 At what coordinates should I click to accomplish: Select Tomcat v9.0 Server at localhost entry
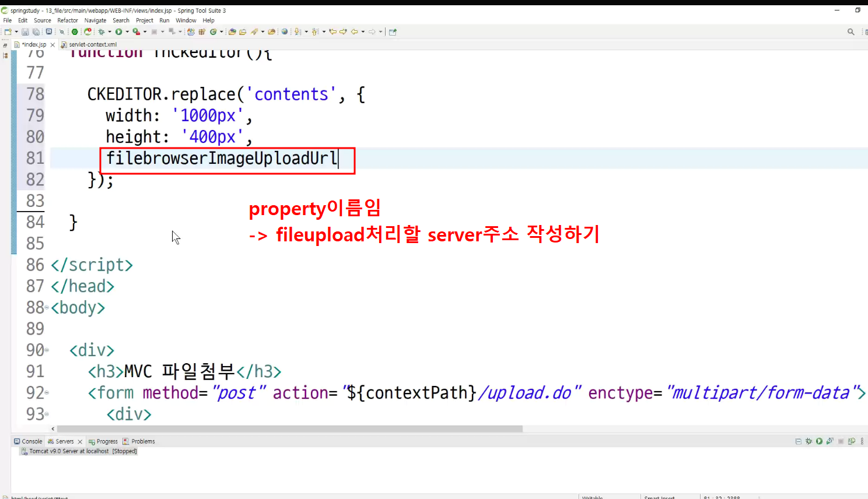tap(79, 451)
